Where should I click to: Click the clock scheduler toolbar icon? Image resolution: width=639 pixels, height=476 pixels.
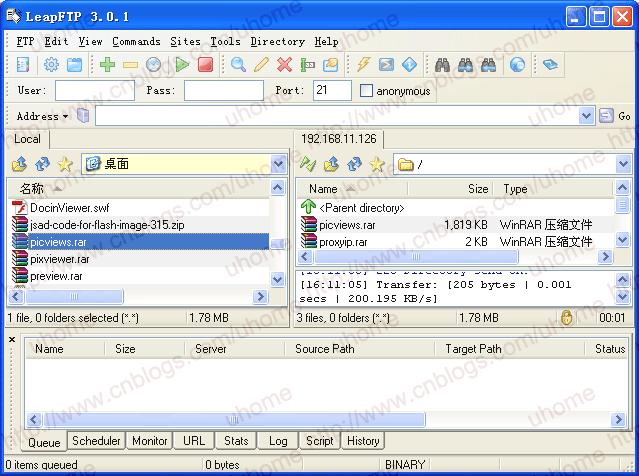click(154, 64)
